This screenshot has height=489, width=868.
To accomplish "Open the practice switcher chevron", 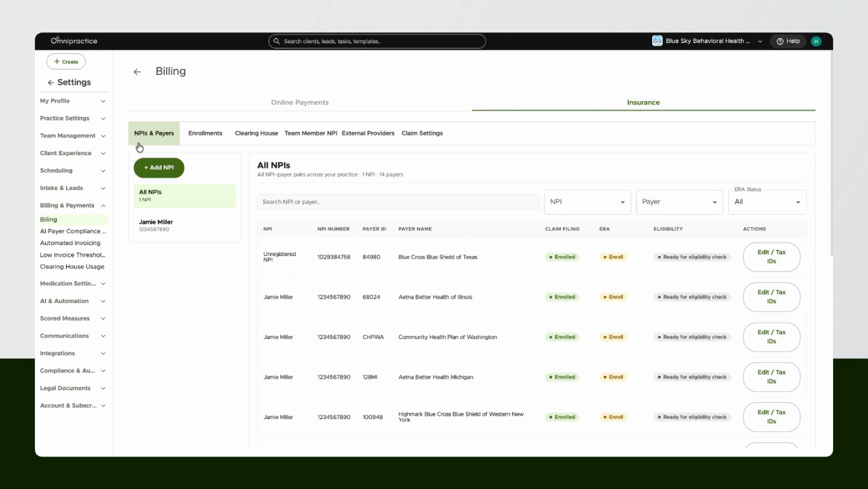I will click(760, 42).
